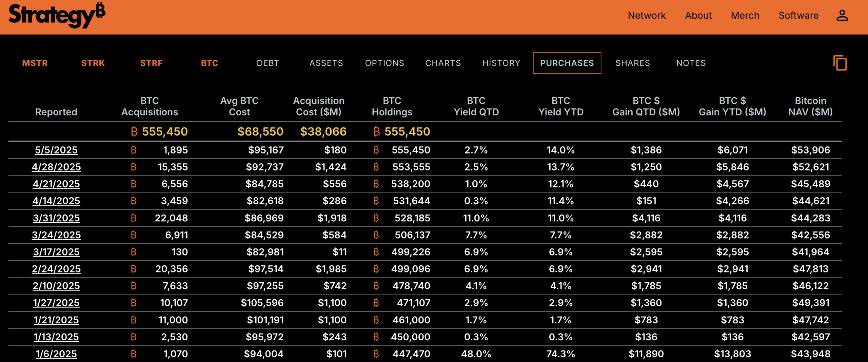This screenshot has width=868, height=362.
Task: Click the $6,071 gain YTD cell
Action: point(733,150)
